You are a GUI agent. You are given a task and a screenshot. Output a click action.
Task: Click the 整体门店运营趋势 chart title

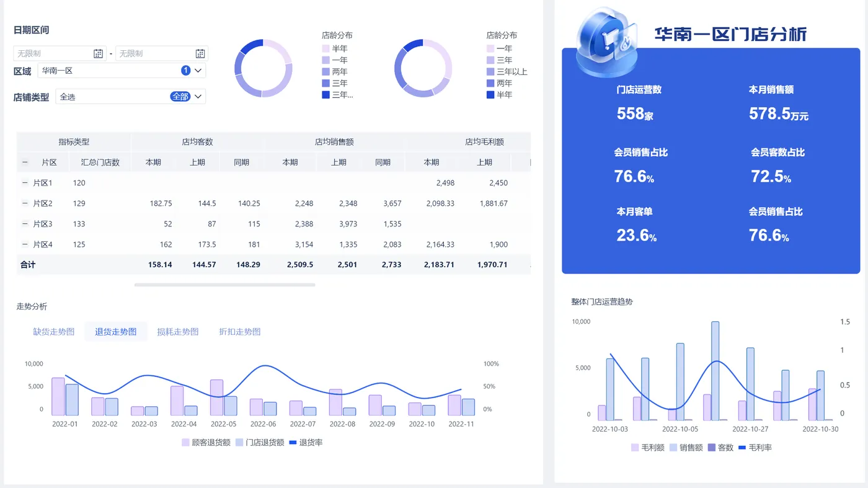(x=602, y=302)
